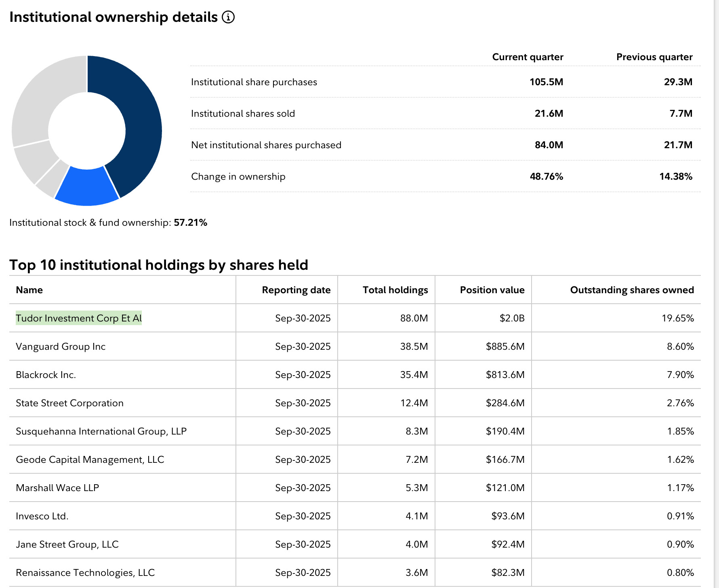719x588 pixels.
Task: Click the Current quarter column header
Action: click(528, 57)
